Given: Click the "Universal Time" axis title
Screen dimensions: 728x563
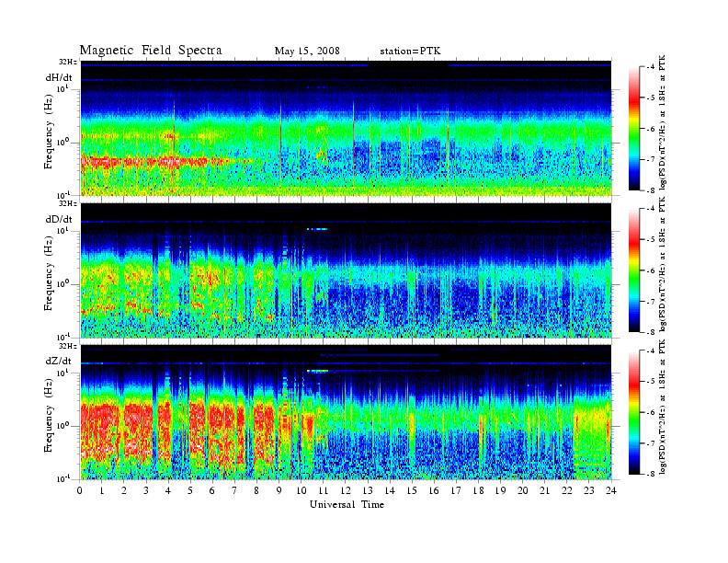Looking at the screenshot, I should coord(347,504).
